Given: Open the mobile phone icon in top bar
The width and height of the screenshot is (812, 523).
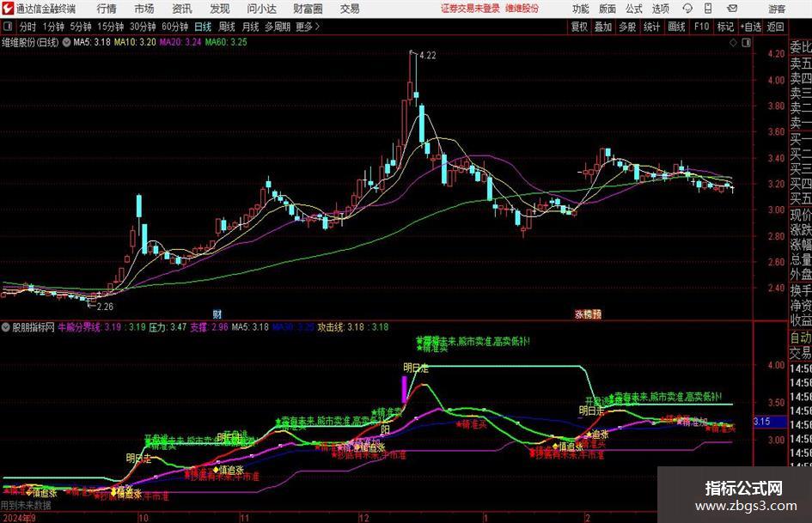Looking at the screenshot, I should [x=708, y=9].
